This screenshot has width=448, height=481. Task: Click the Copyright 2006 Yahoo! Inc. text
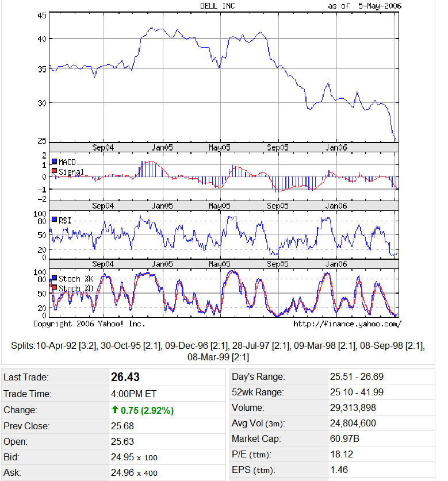(x=89, y=324)
